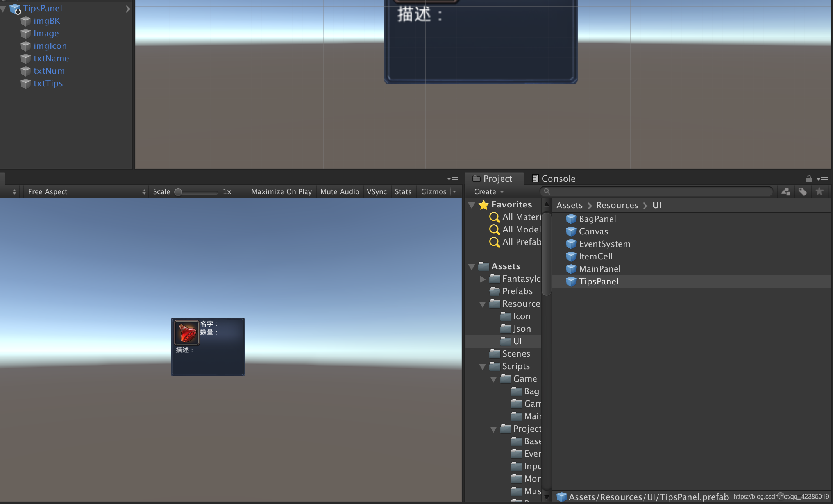The width and height of the screenshot is (833, 504).
Task: Click the imgBK component icon in hierarchy
Action: click(25, 21)
